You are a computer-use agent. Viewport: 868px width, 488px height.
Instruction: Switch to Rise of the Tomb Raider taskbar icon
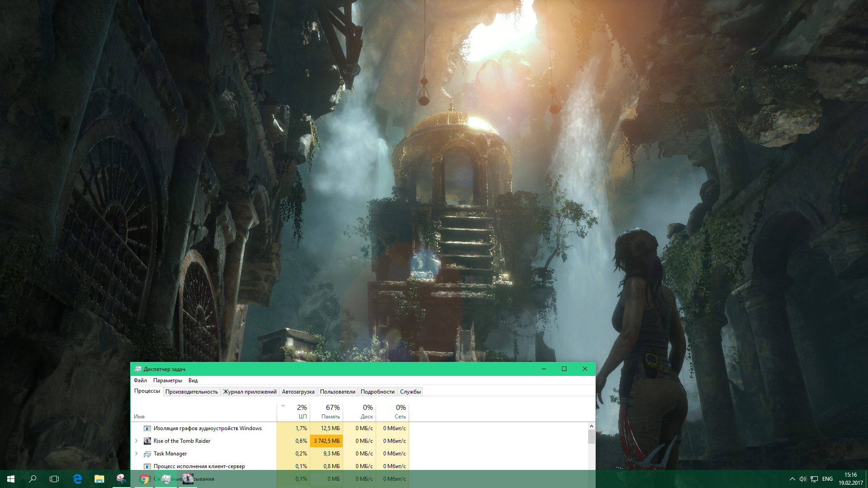[x=188, y=479]
